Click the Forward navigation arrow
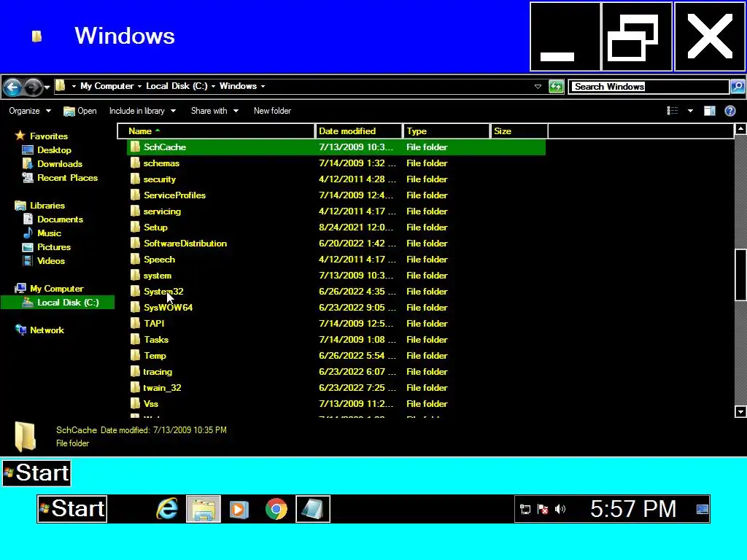This screenshot has width=747, height=560. [33, 87]
